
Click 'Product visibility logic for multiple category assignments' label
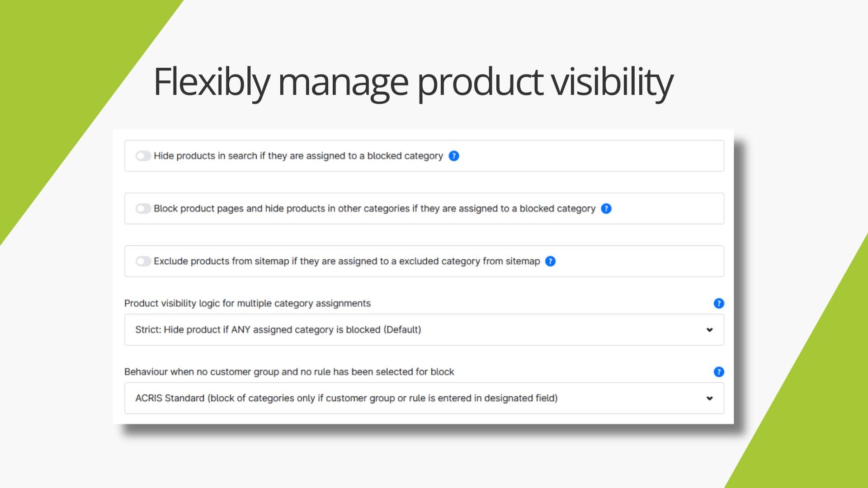tap(247, 303)
